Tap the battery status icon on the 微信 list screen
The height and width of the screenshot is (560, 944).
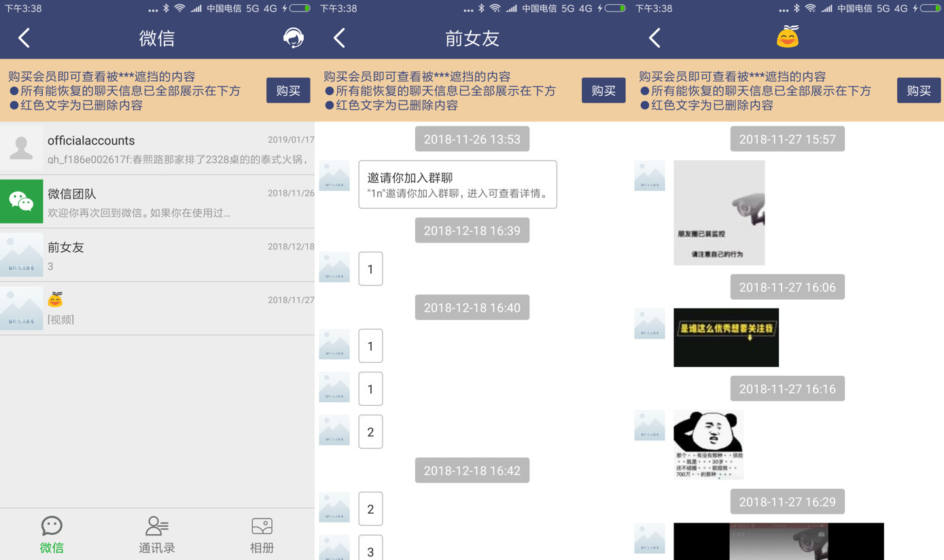[300, 8]
